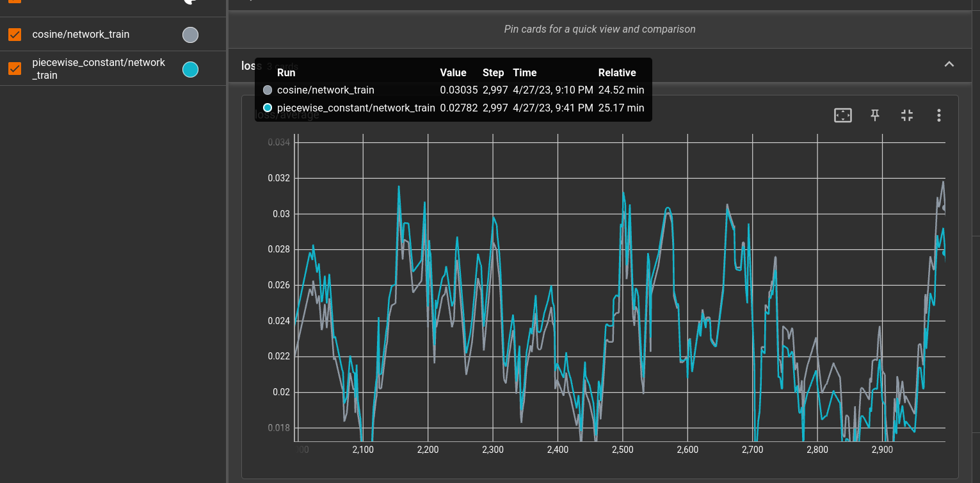Click piecewise_constant/network_train row in the tooltip
Viewport: 980px width, 483px height.
453,108
